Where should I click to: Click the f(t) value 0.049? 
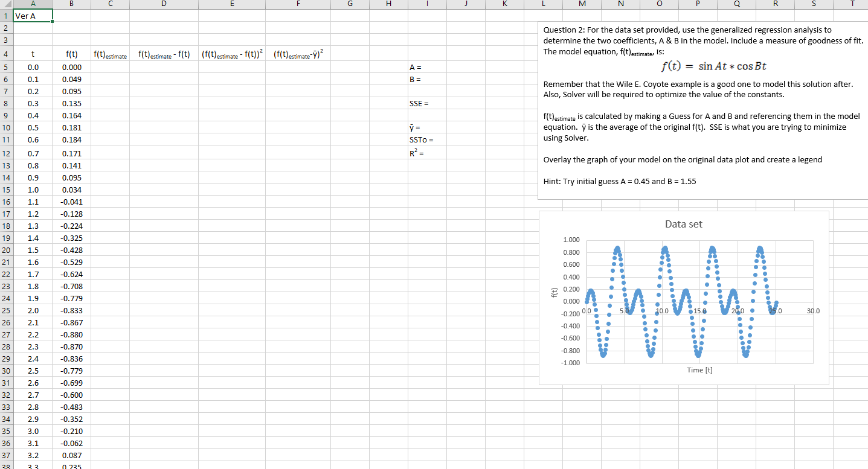coord(72,79)
